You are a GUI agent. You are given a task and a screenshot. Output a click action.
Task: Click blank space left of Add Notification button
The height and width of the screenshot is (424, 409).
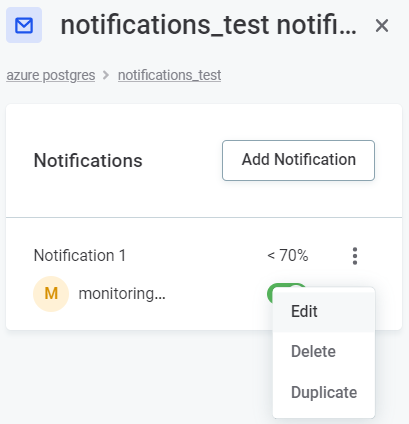[183, 160]
